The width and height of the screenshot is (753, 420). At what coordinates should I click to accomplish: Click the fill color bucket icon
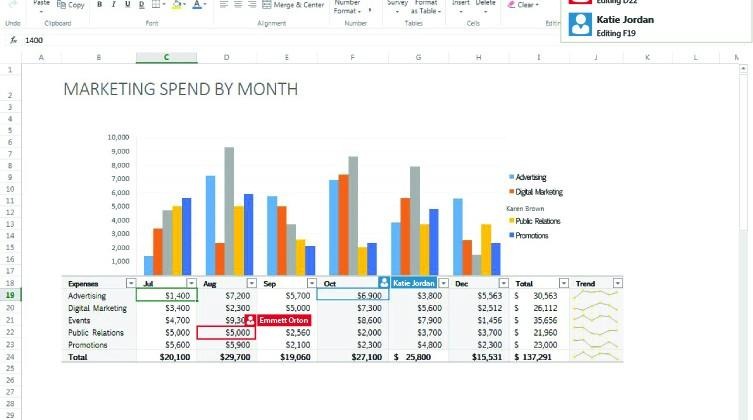click(177, 5)
